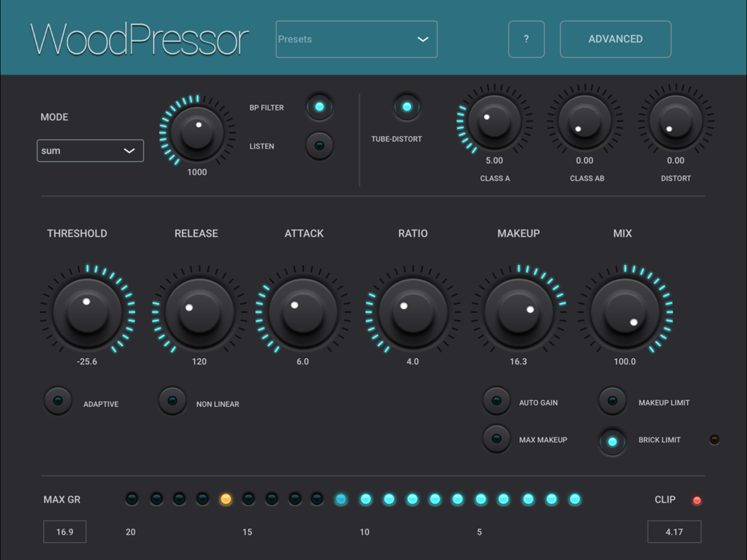Click the lit GR meter LED above 5

pos(481,499)
